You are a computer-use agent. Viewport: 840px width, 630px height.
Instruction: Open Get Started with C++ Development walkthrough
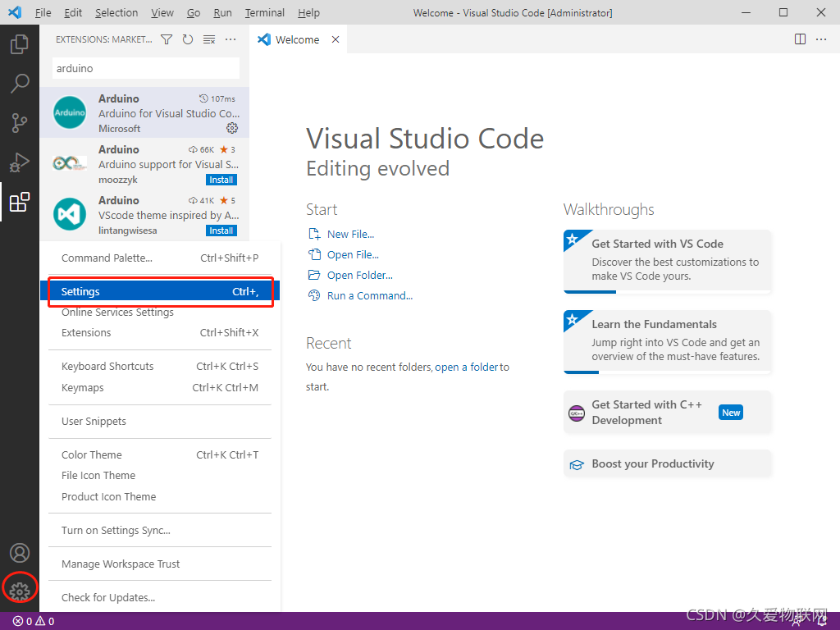click(667, 413)
